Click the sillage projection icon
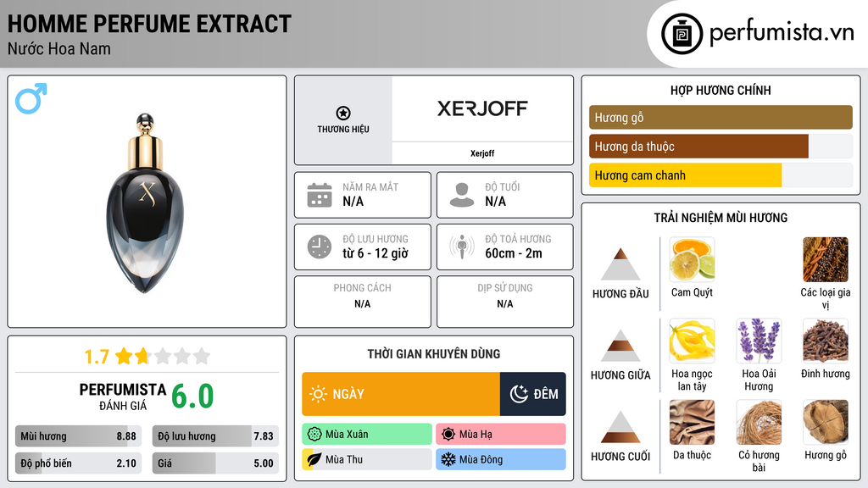Viewport: 868px width, 488px height. 462,247
